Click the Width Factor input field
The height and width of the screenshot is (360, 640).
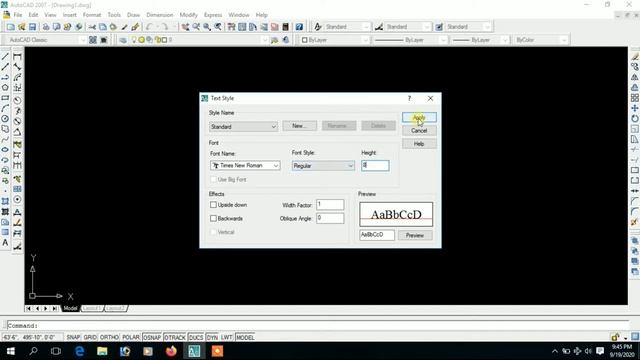pos(330,204)
